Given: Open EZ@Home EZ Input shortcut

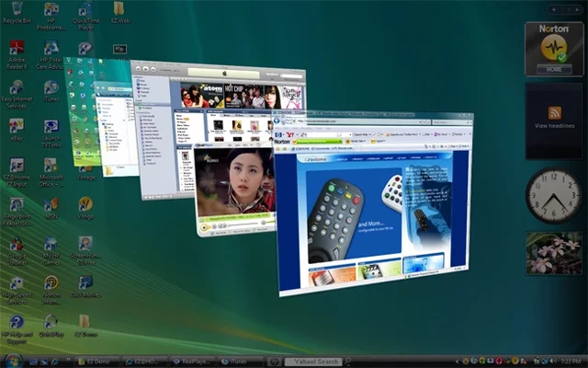Looking at the screenshot, I should click(17, 172).
